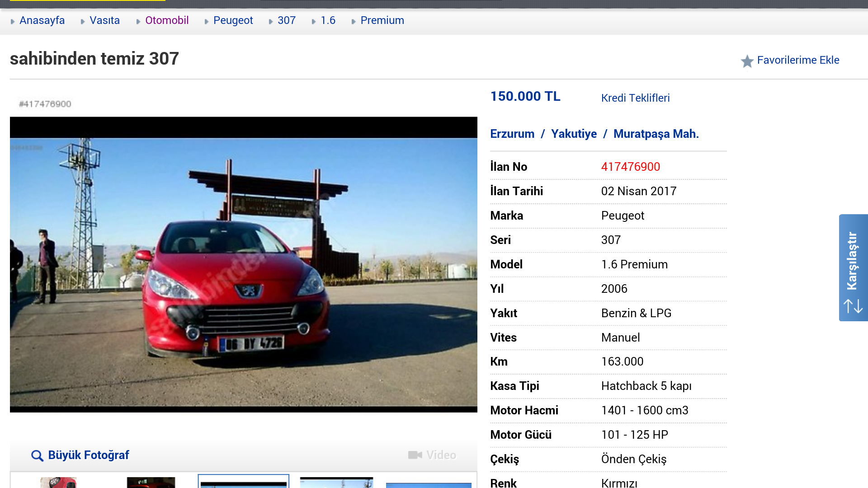Click the '02 Nisan 2017' date value
Screen dimensions: 868x488
coord(639,191)
